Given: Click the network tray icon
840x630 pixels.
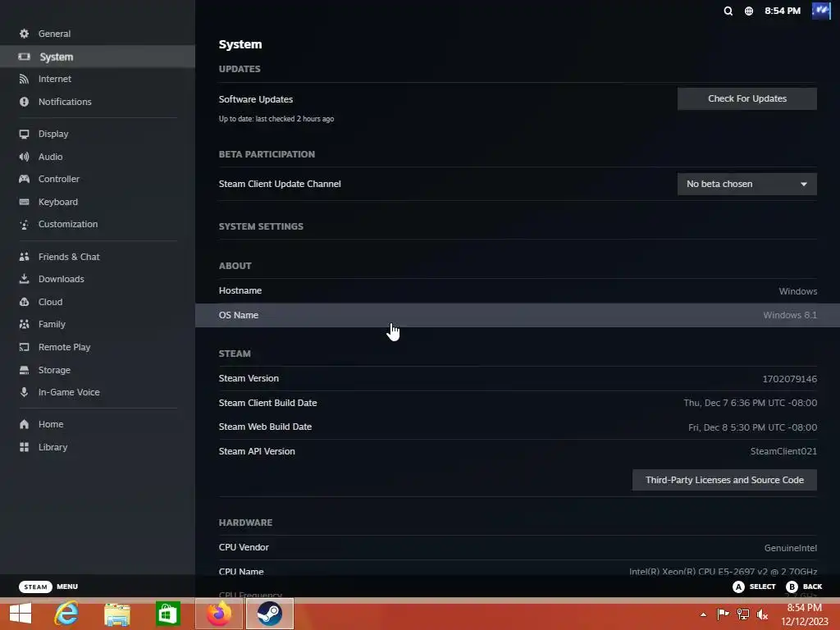Looking at the screenshot, I should pyautogui.click(x=743, y=614).
